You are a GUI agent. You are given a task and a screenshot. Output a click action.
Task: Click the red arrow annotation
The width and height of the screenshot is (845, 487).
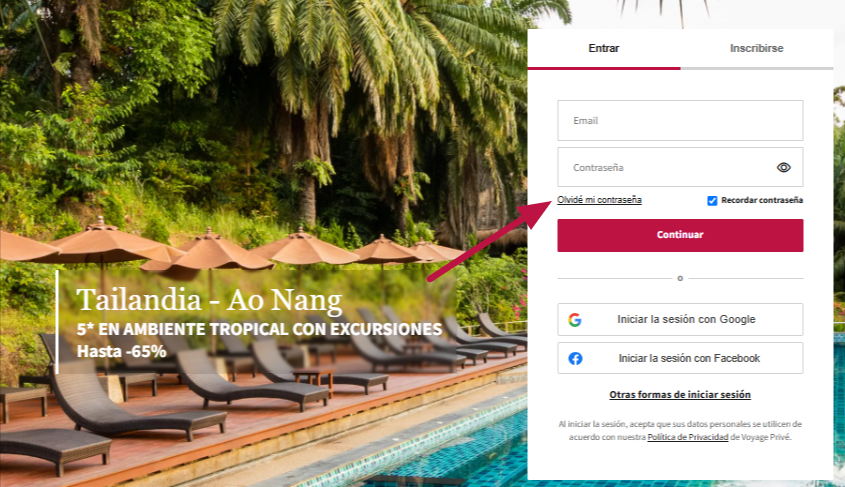tap(489, 240)
